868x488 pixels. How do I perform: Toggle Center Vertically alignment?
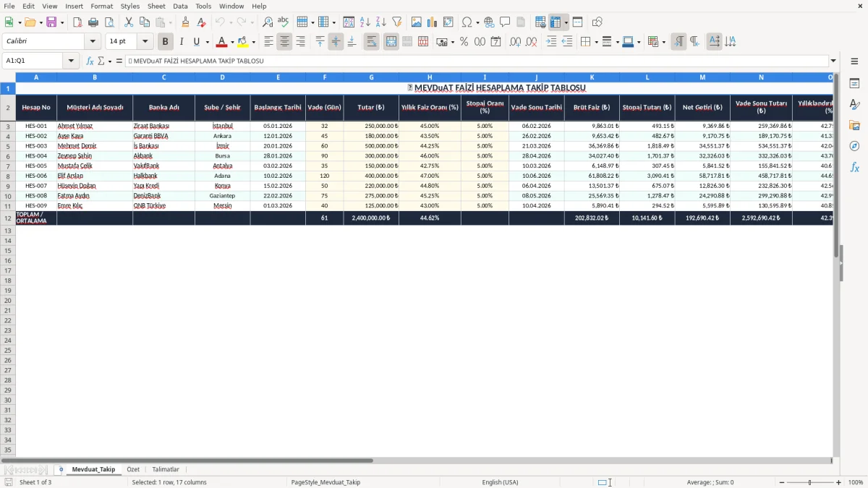336,42
